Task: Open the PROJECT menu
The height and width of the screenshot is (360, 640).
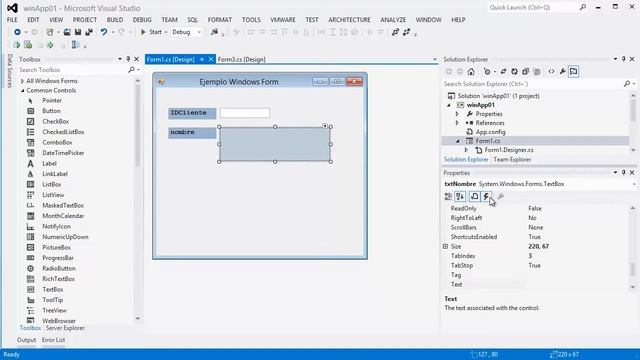Action: coord(84,20)
